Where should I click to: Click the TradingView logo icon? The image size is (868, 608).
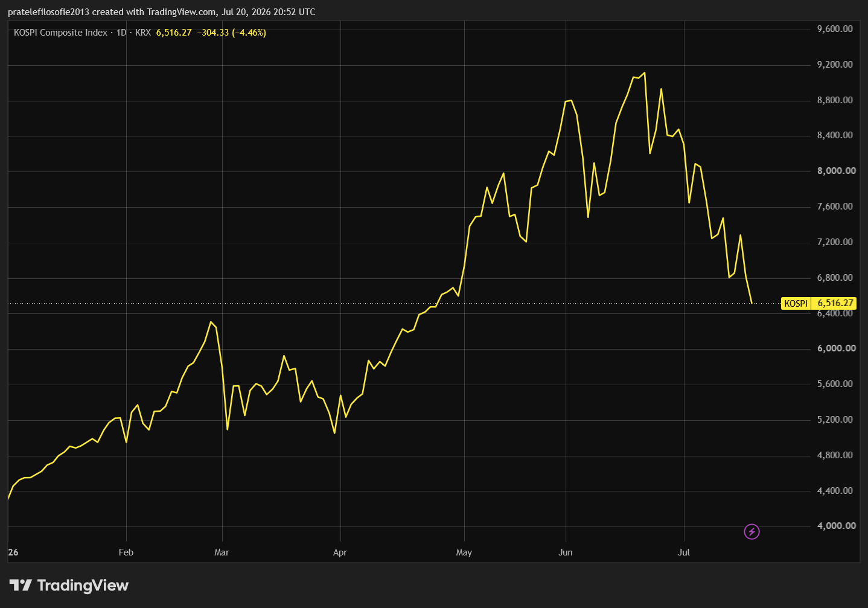point(21,585)
